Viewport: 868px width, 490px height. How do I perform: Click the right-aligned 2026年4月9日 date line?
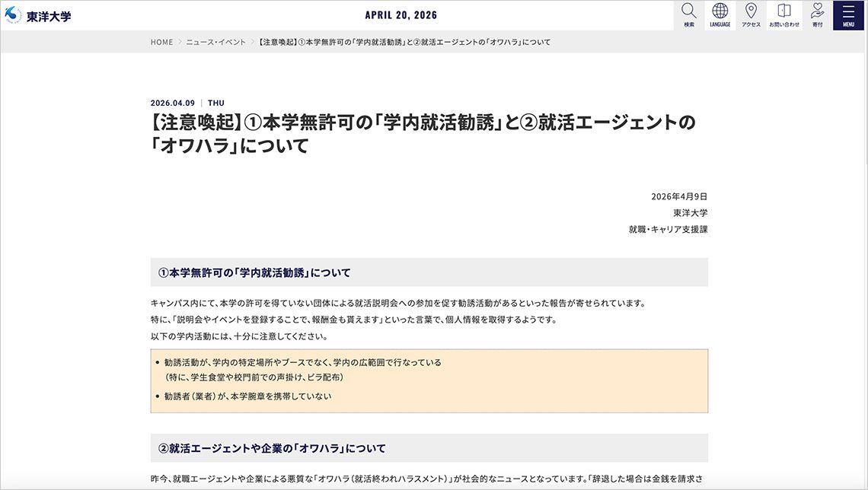point(679,196)
